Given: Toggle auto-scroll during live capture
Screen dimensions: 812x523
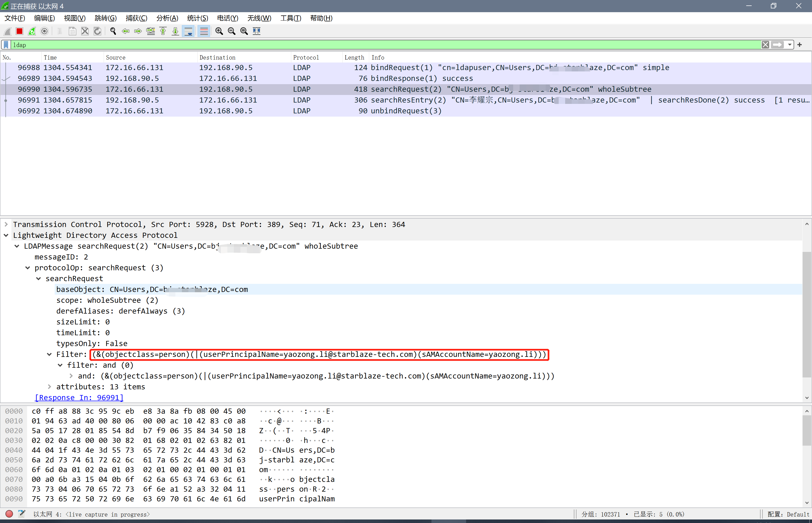Looking at the screenshot, I should tap(188, 31).
